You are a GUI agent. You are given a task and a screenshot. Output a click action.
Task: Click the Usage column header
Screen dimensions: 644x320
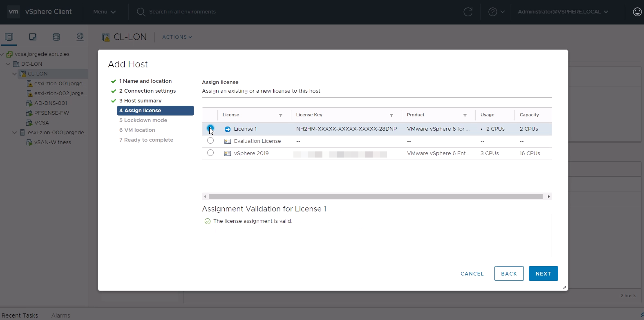click(x=487, y=115)
